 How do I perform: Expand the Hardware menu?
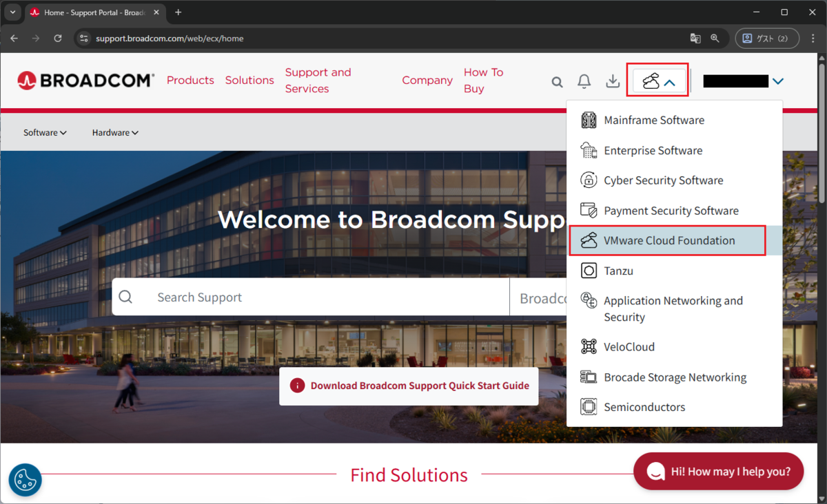click(x=115, y=133)
